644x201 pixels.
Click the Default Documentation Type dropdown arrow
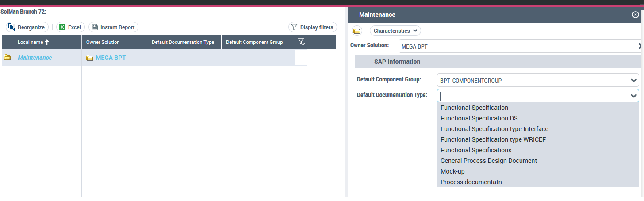coord(633,96)
